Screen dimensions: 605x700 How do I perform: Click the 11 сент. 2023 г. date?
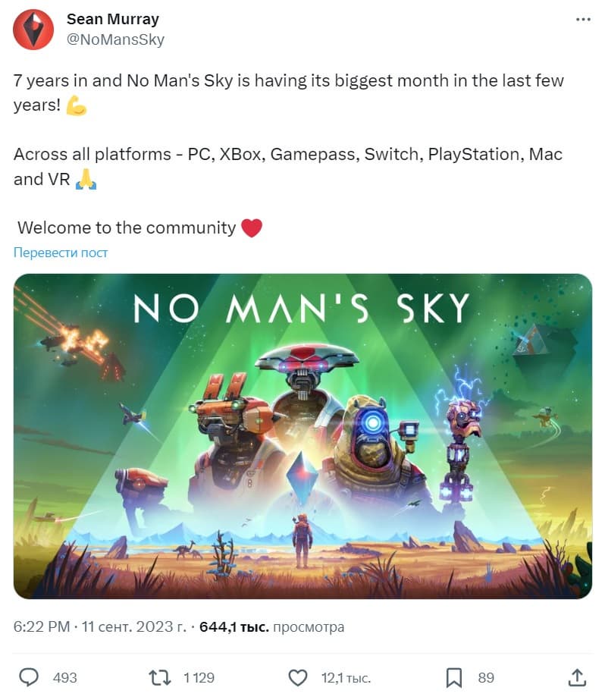tap(133, 626)
